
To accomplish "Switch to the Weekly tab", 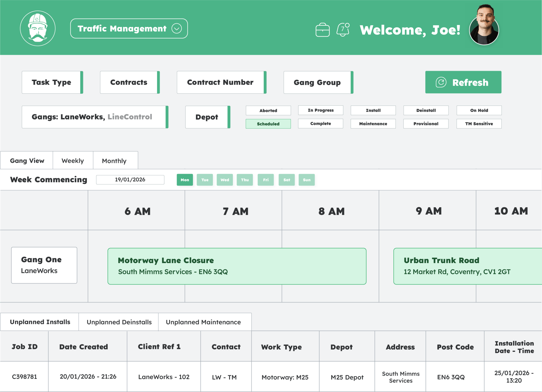I will click(x=73, y=160).
